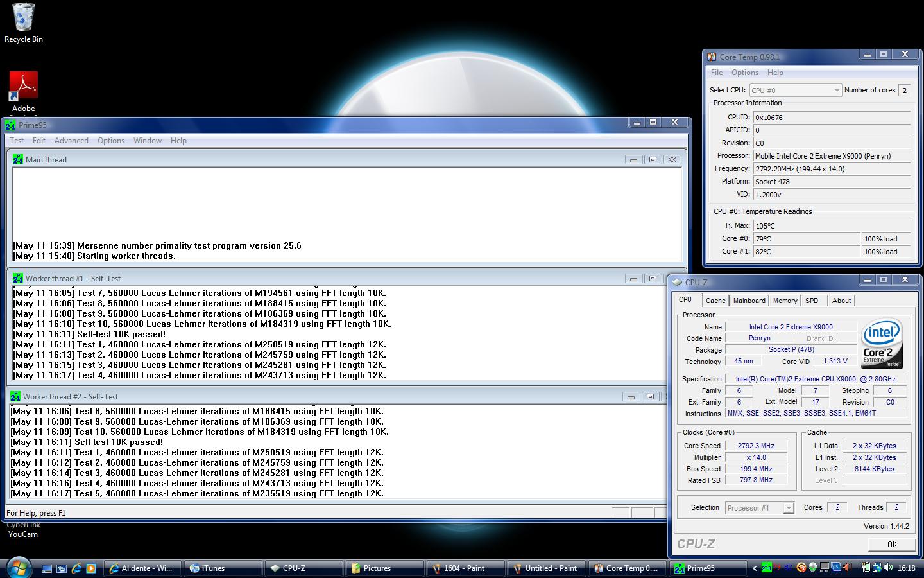Image resolution: width=924 pixels, height=578 pixels.
Task: Click the taskbar clock showing 16:18
Action: (907, 568)
